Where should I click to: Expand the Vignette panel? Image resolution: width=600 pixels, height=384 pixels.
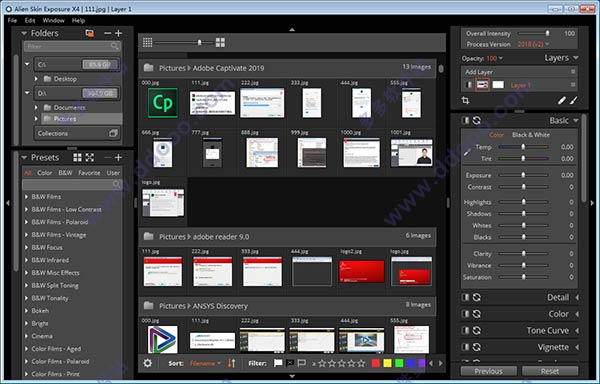coord(577,347)
